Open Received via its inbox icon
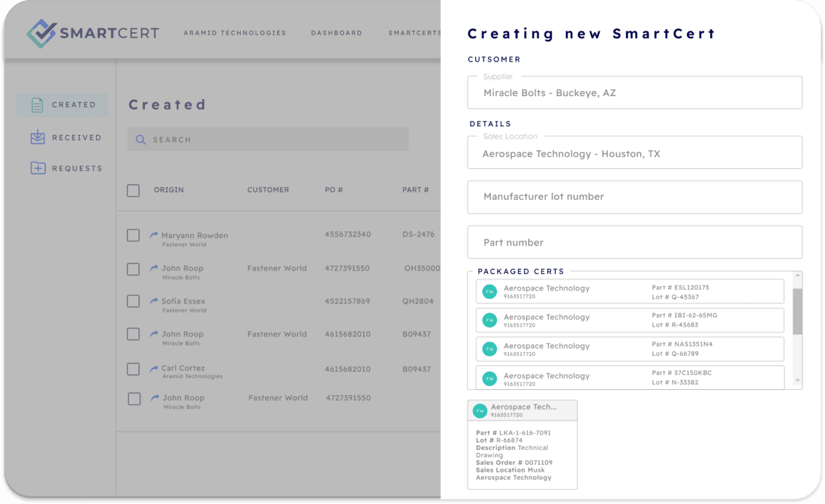The height and width of the screenshot is (504, 825). [x=37, y=137]
